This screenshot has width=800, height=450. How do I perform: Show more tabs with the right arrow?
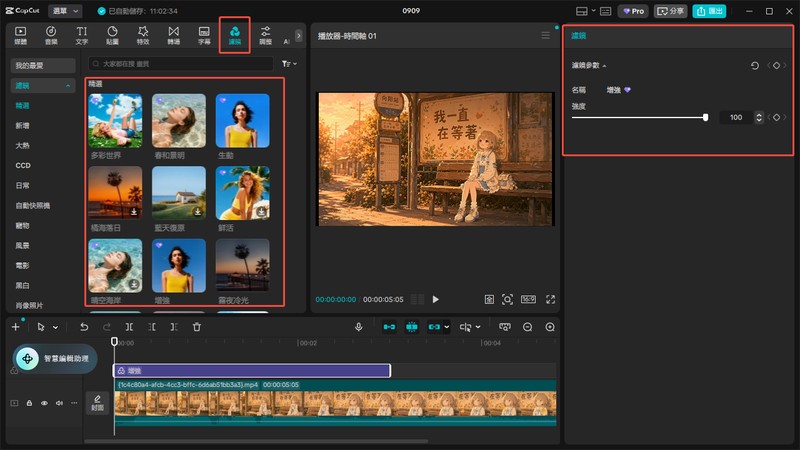(298, 36)
